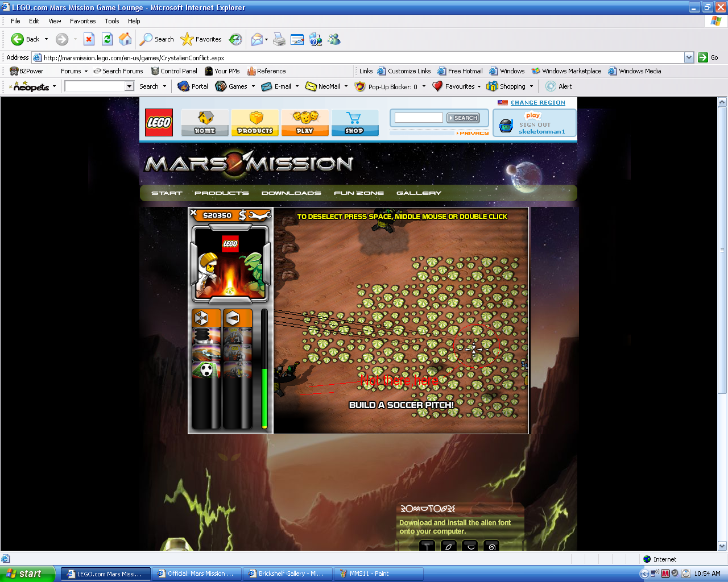The height and width of the screenshot is (582, 728).
Task: Click the Neopets Portal toolbar icon
Action: point(193,86)
